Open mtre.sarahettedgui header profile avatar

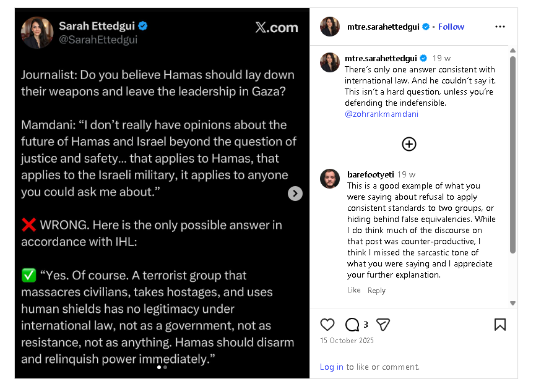pos(329,27)
